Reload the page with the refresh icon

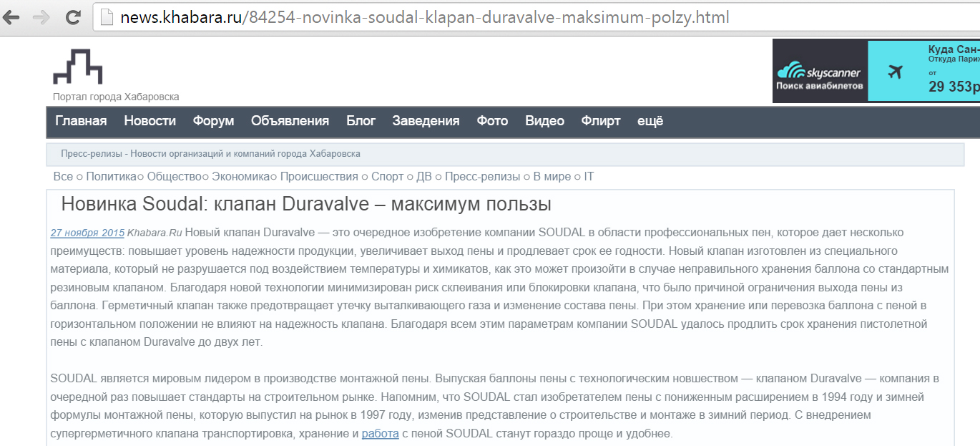pyautogui.click(x=72, y=18)
